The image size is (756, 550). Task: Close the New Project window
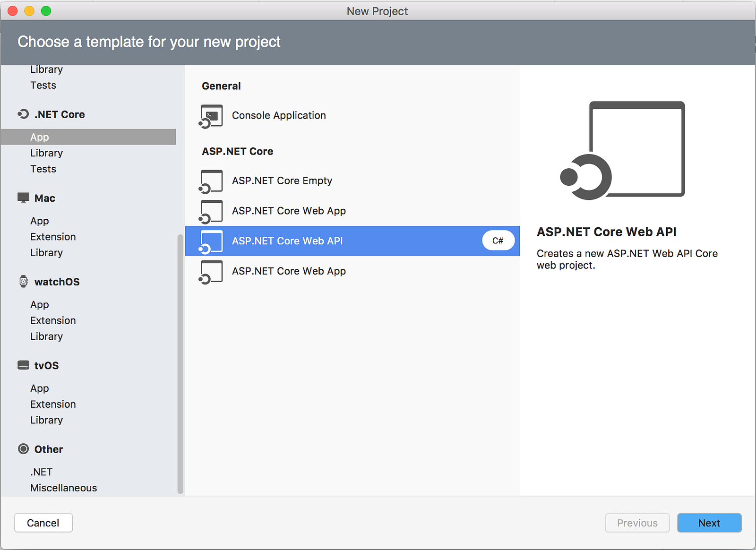tap(13, 11)
